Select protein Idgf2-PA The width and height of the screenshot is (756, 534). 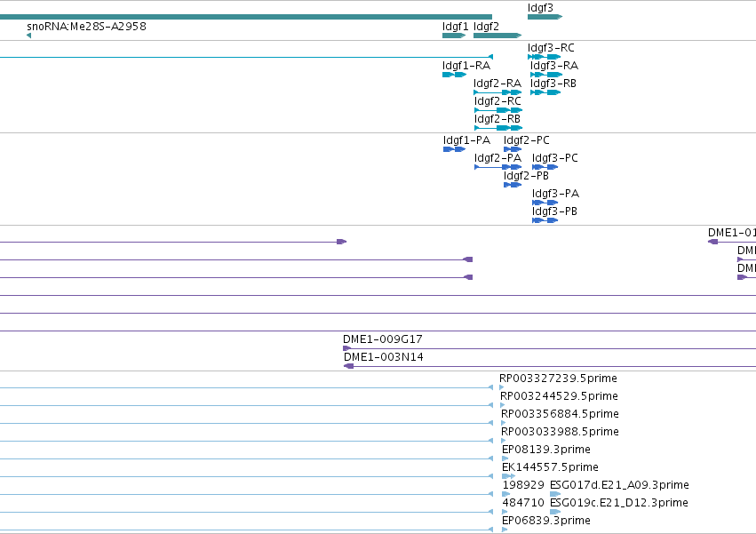[497, 158]
